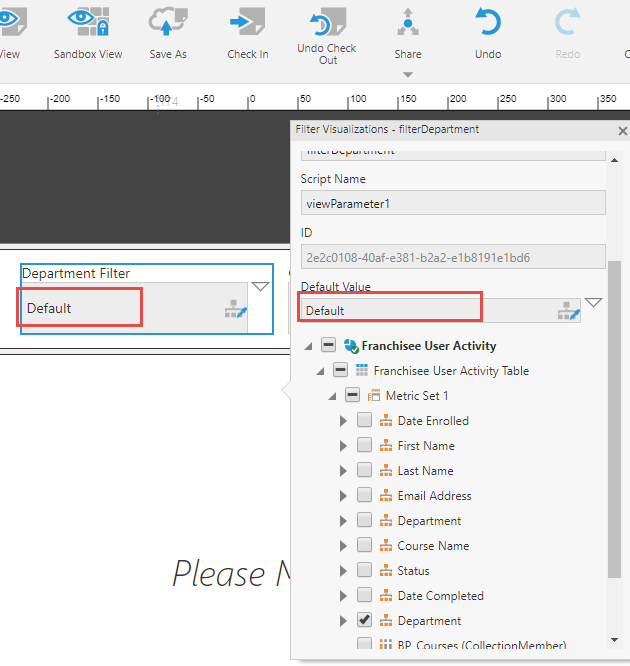Screen dimensions: 630x666
Task: Click the Metric Set 1 icon
Action: [x=374, y=396]
